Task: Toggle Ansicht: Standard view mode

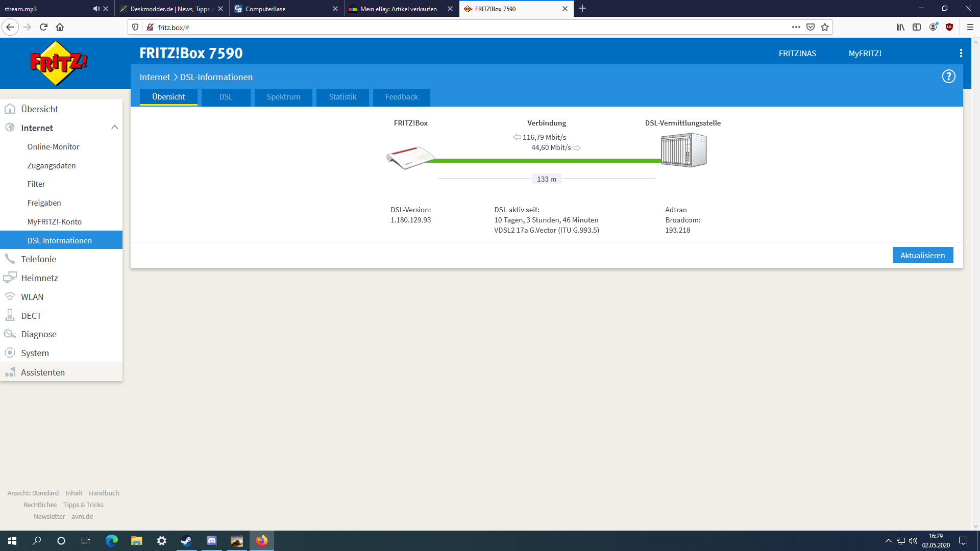Action: [33, 493]
